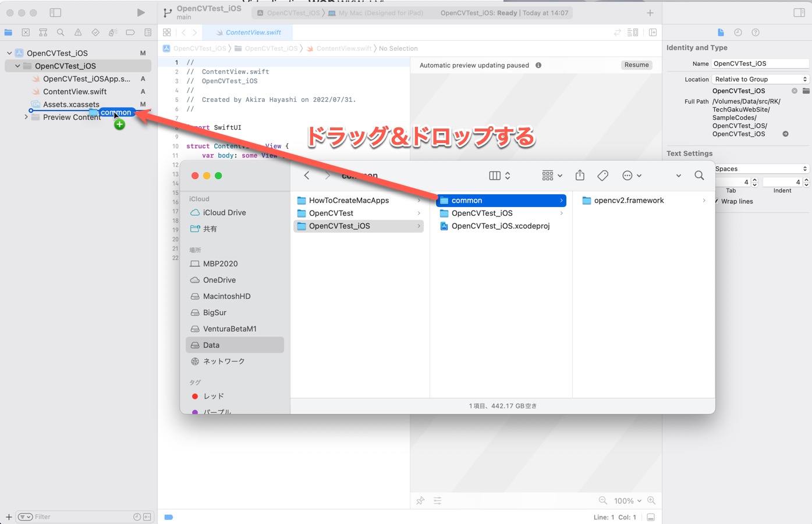The width and height of the screenshot is (812, 524).
Task: Click OpenCVTest_iOS project in jump bar
Action: tap(195, 48)
